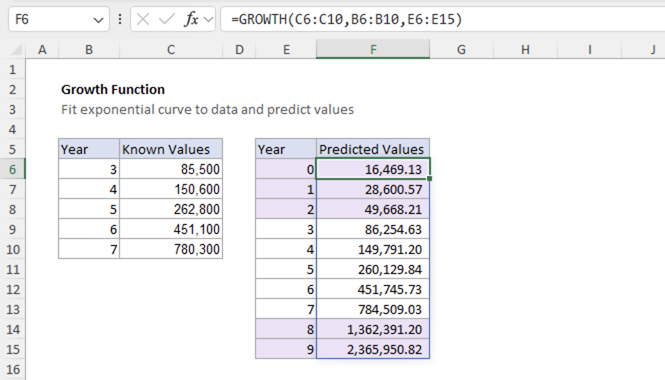The height and width of the screenshot is (380, 665).
Task: Select row 6 header
Action: [x=13, y=169]
